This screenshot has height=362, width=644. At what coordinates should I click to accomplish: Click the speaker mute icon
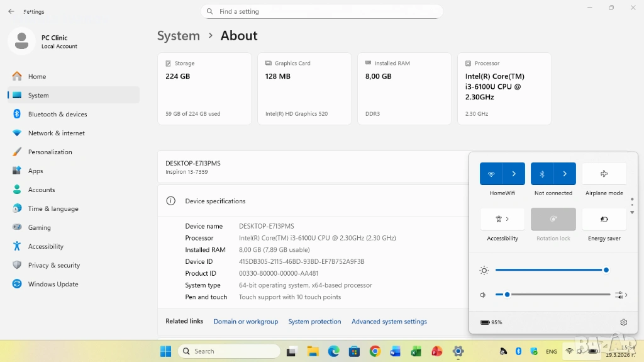484,295
